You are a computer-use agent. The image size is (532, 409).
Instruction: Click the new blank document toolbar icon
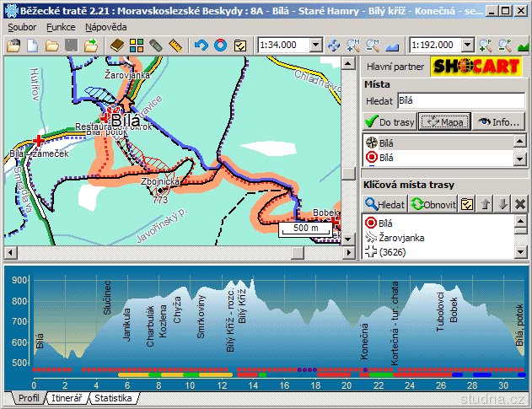point(33,46)
